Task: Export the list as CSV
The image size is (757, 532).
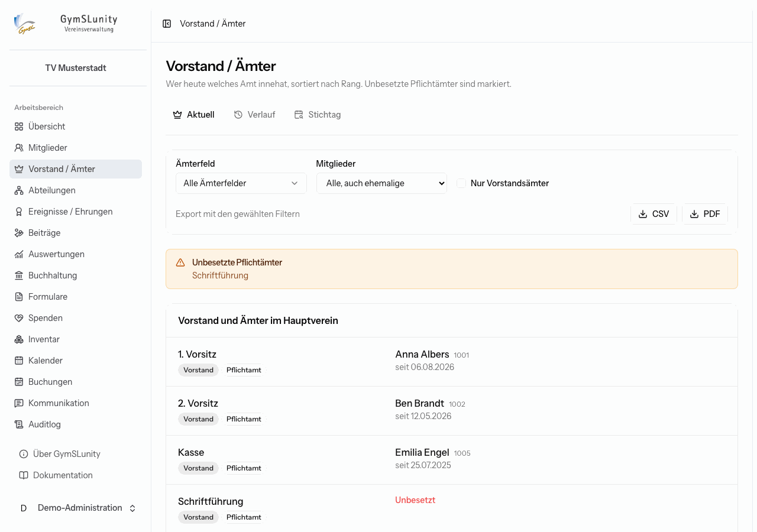Action: coord(654,214)
